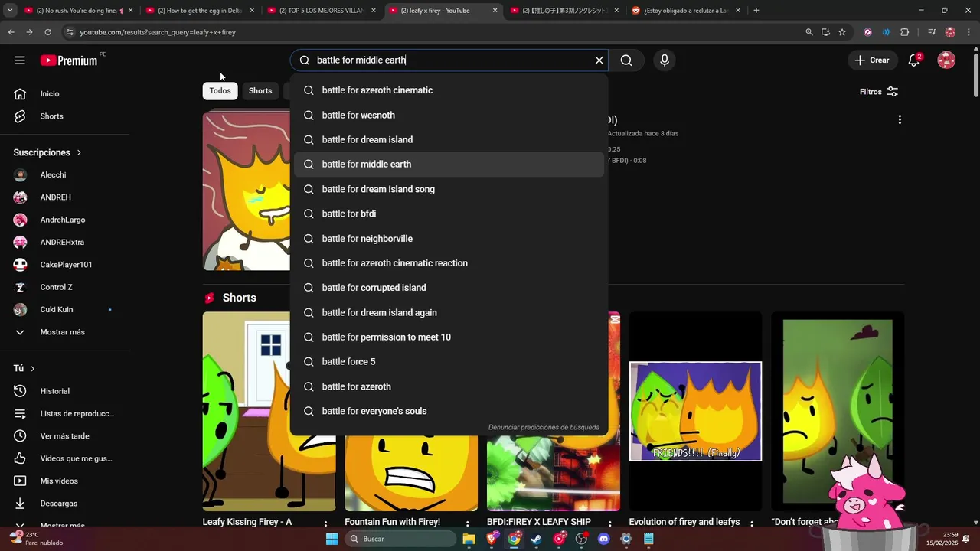This screenshot has height=551, width=980.
Task: Select suggestion battle for everyone's souls
Action: click(449, 411)
